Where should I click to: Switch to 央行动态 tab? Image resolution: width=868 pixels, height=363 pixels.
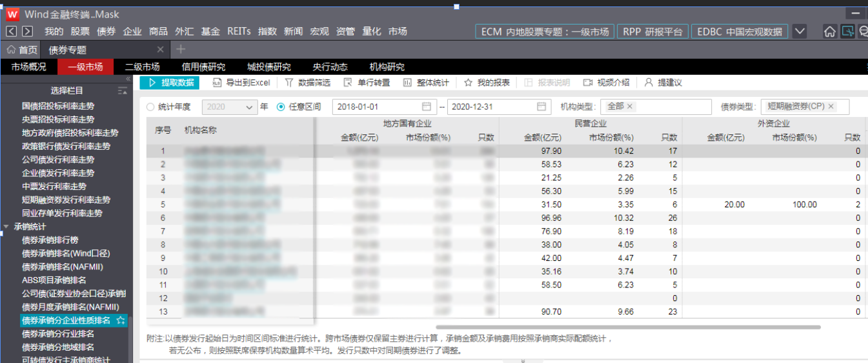pyautogui.click(x=330, y=67)
